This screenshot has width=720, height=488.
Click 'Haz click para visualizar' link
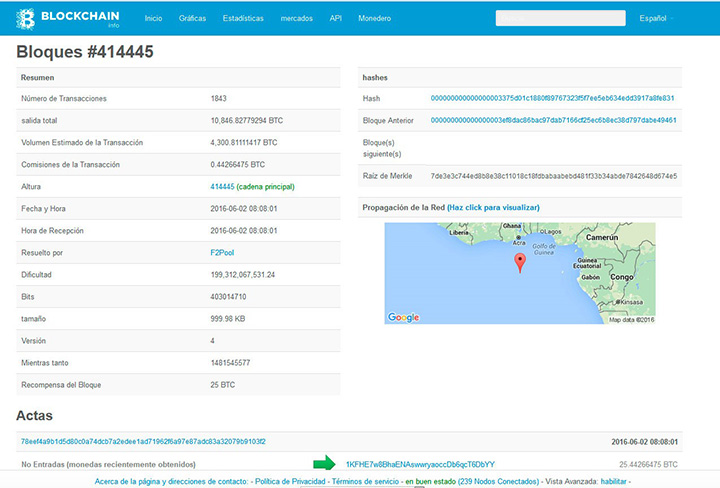(x=493, y=207)
